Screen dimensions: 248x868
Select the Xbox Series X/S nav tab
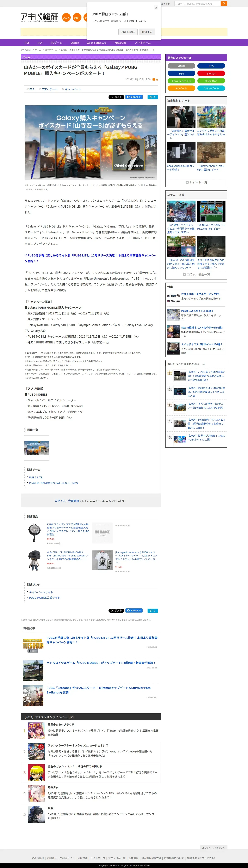pos(97,43)
